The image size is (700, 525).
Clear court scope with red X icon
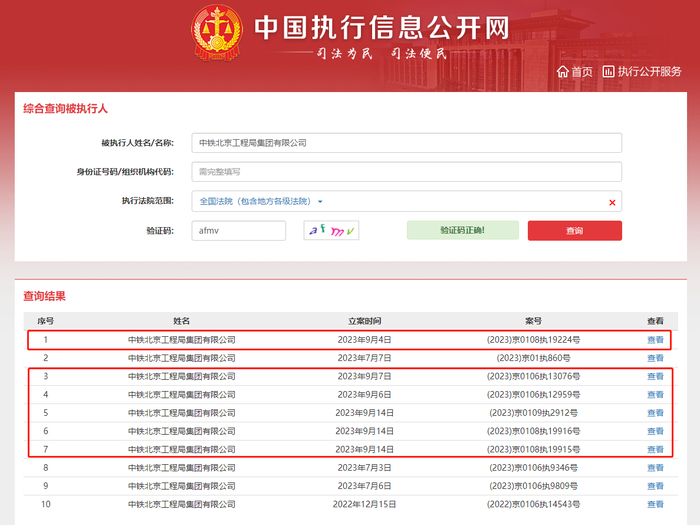(612, 203)
